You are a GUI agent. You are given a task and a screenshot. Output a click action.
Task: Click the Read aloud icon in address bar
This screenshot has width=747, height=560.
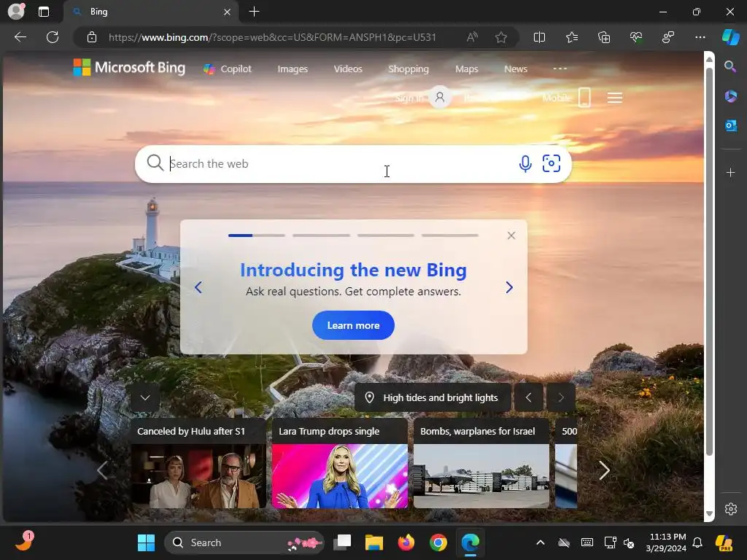[x=472, y=37]
